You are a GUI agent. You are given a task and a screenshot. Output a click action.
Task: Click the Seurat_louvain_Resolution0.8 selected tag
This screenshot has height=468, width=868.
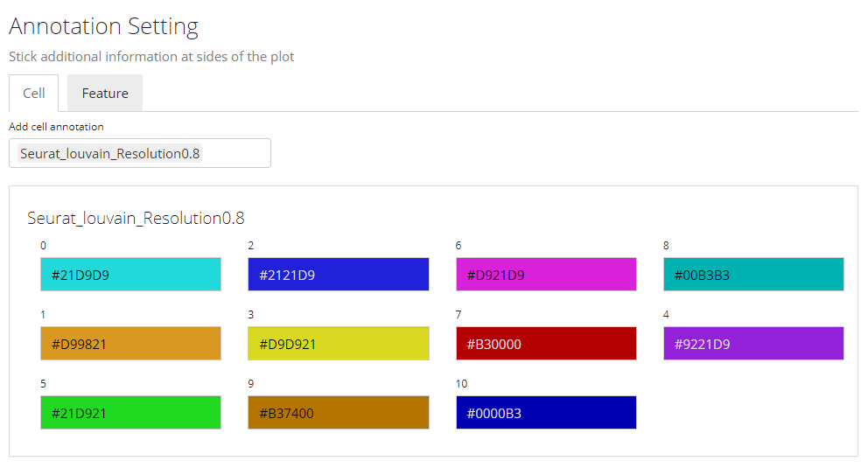click(110, 153)
